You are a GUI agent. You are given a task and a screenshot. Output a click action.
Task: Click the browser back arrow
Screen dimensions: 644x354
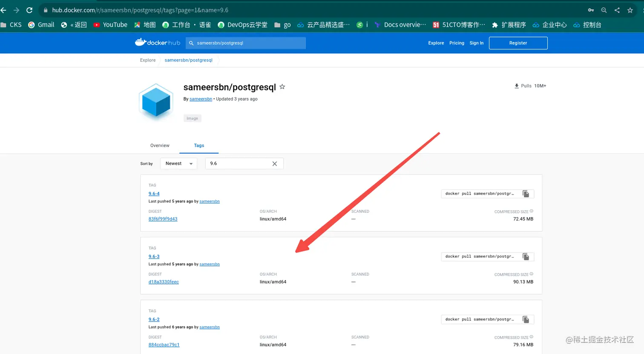[x=3, y=10]
